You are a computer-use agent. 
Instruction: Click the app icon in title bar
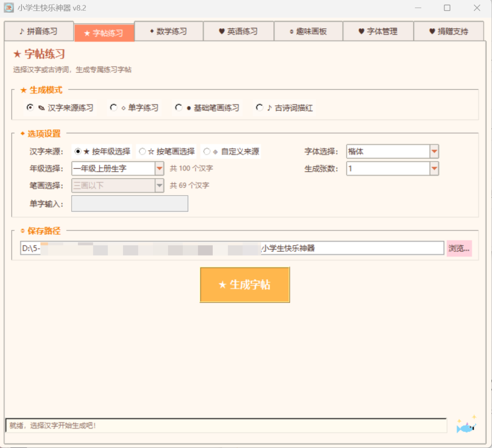pos(9,8)
